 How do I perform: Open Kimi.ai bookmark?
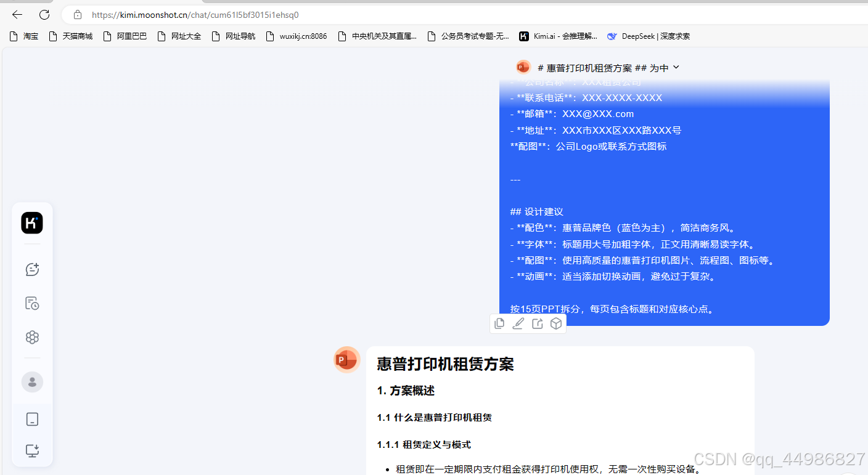(559, 36)
